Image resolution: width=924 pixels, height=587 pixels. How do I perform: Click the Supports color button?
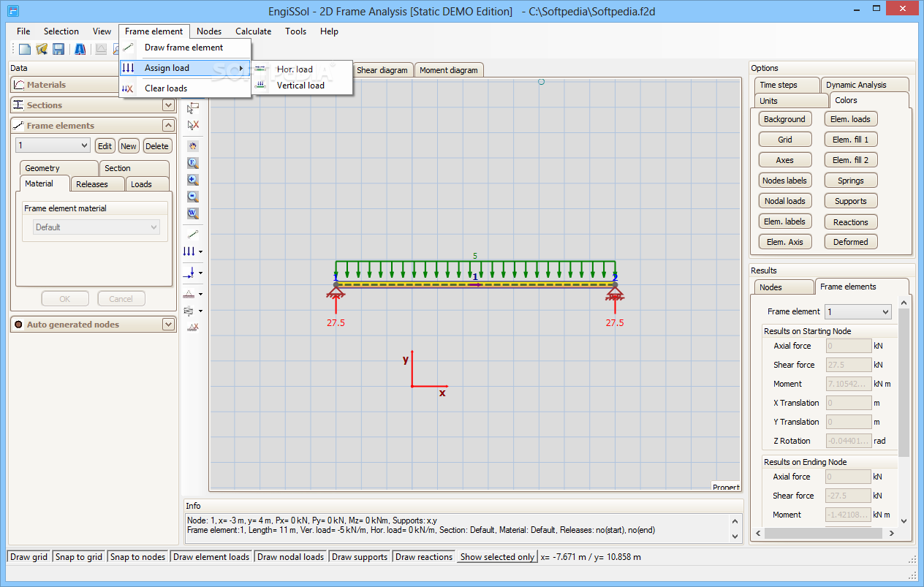click(851, 201)
